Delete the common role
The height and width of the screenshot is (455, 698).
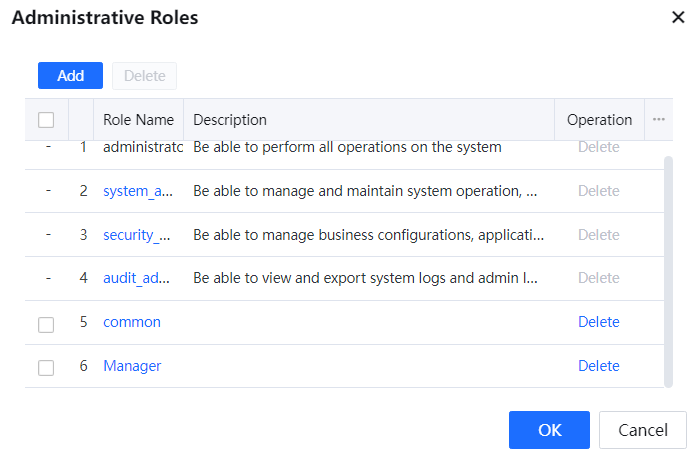click(x=598, y=322)
